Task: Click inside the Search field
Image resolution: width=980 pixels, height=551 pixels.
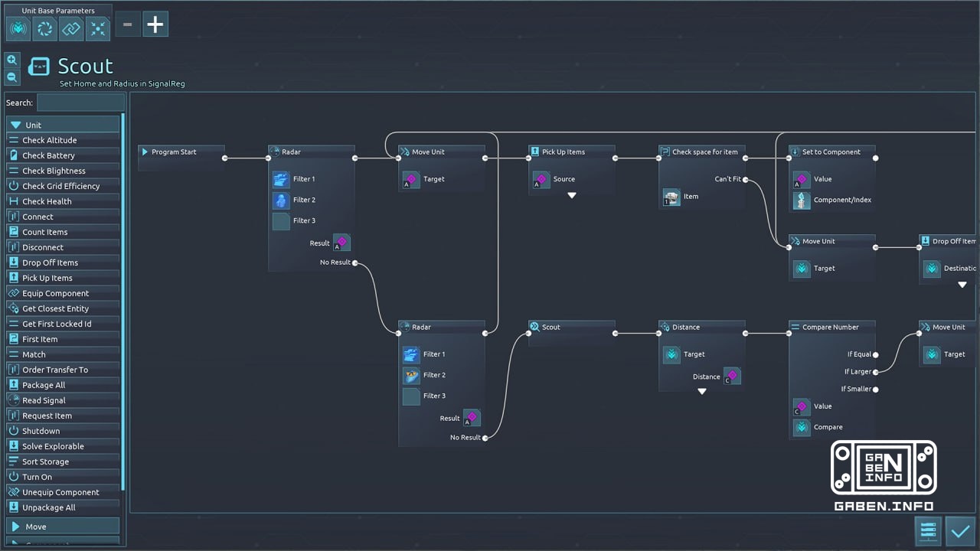Action: pyautogui.click(x=79, y=103)
